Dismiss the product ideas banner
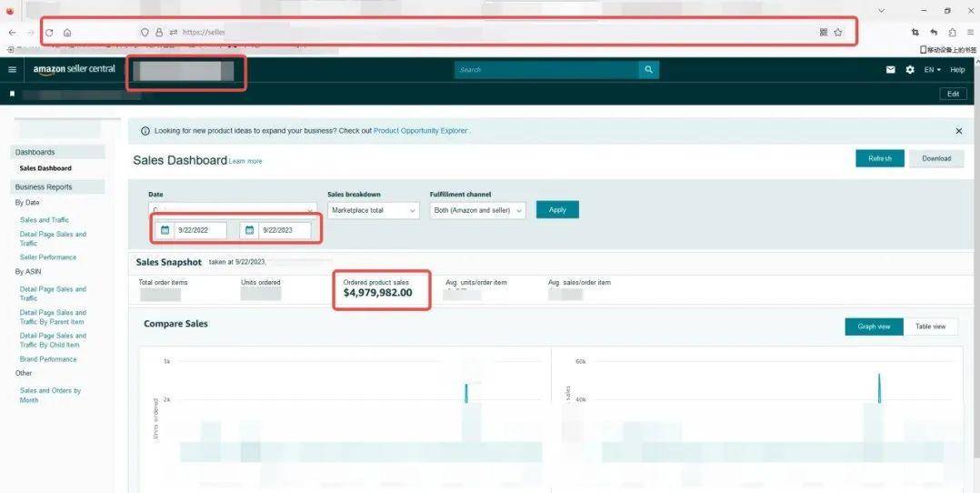 959,131
